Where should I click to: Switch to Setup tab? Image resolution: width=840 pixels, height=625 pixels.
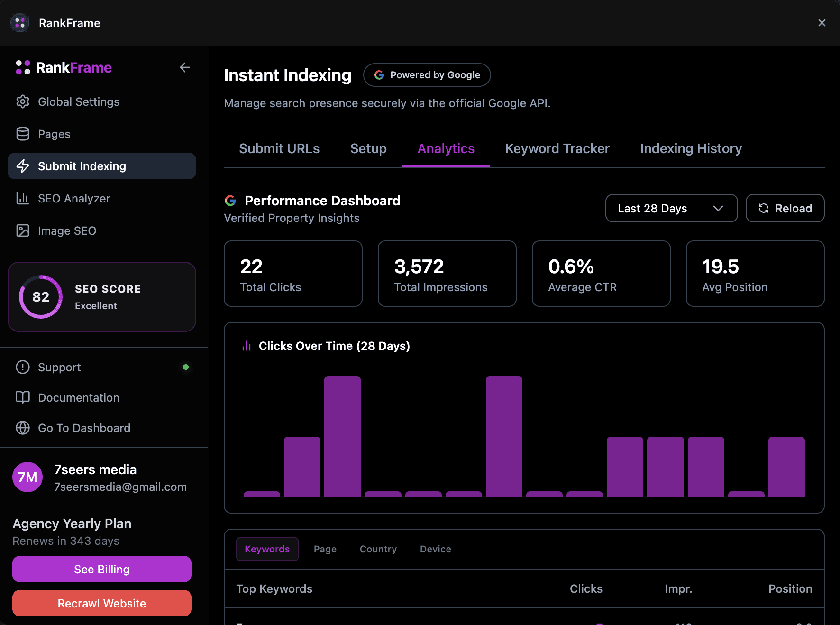click(368, 148)
